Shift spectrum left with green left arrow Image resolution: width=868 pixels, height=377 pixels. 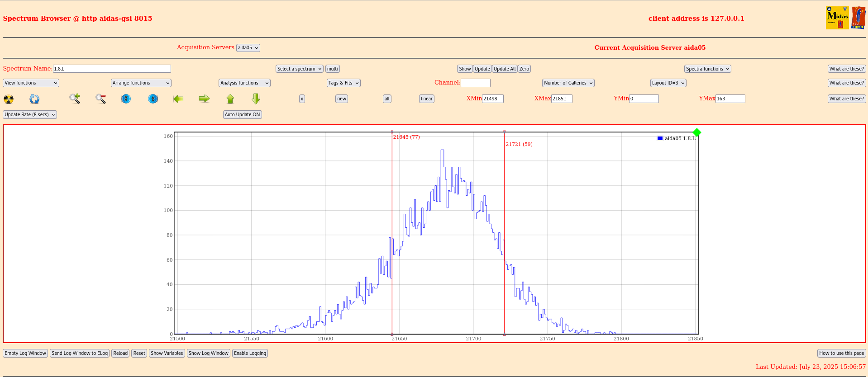coord(178,99)
